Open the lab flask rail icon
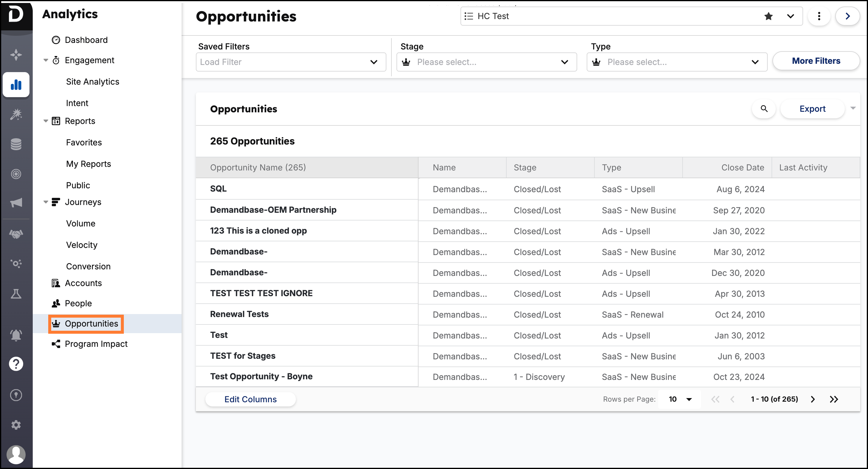Viewport: 868px width, 469px height. tap(16, 294)
